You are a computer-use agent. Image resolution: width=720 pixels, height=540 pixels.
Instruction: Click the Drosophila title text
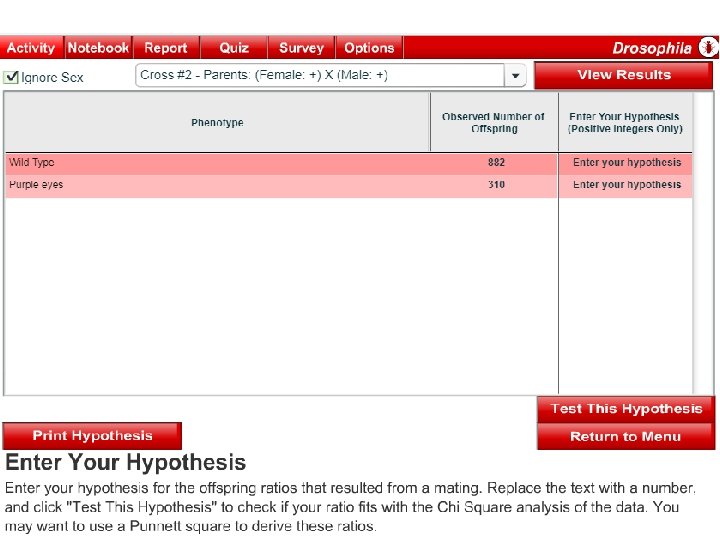pos(652,48)
